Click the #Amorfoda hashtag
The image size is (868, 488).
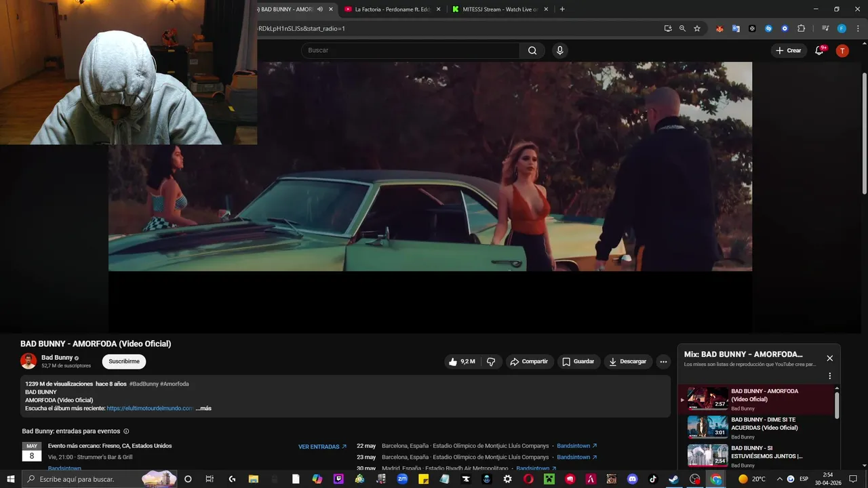click(x=174, y=384)
